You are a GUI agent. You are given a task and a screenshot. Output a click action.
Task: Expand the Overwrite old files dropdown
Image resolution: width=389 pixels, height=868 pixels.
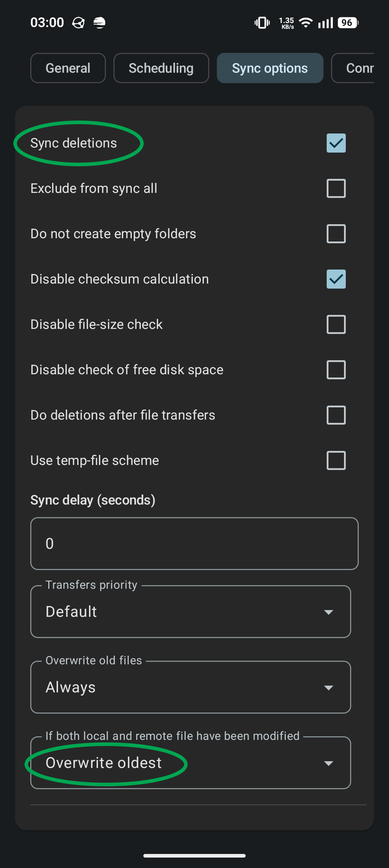191,687
